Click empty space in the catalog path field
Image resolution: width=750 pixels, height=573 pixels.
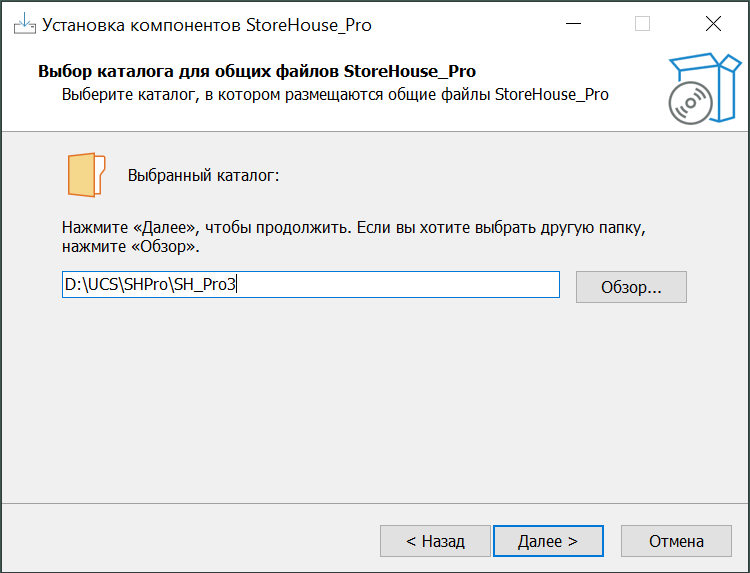pyautogui.click(x=400, y=285)
